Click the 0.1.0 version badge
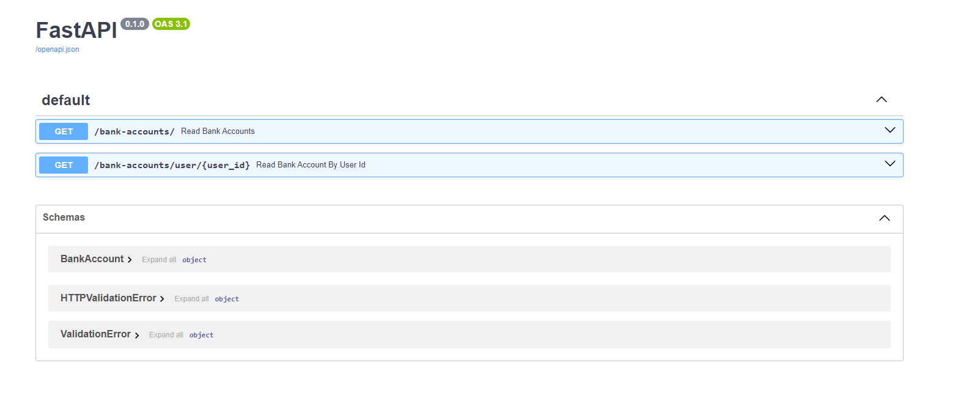The height and width of the screenshot is (404, 980). 134,24
